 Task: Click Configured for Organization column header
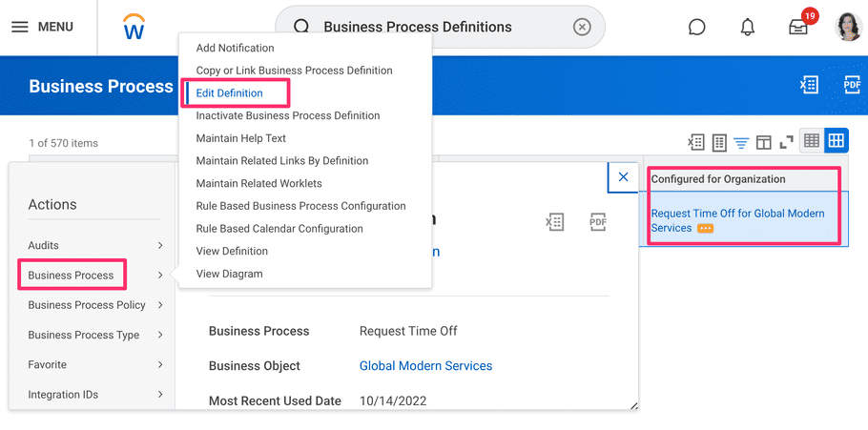pos(718,178)
